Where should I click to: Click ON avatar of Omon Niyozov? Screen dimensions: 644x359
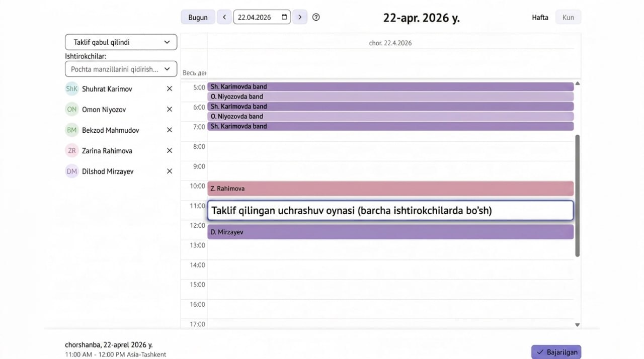[x=72, y=109]
